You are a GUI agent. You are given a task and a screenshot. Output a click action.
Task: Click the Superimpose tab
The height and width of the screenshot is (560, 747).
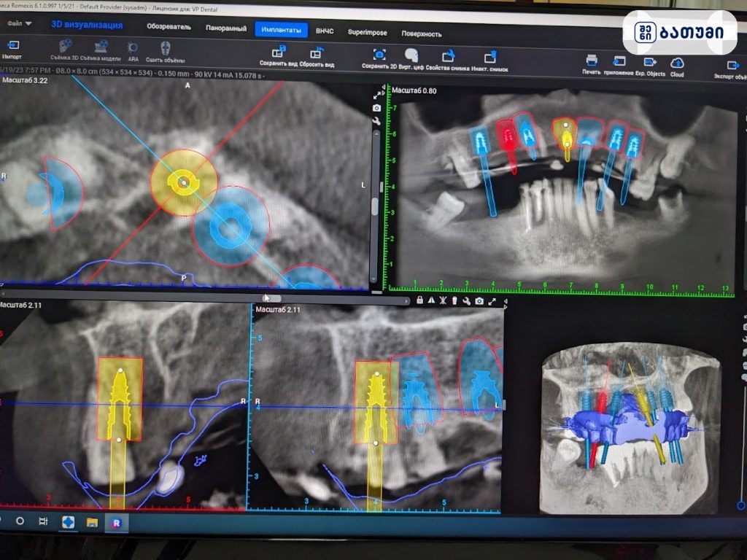tap(368, 32)
